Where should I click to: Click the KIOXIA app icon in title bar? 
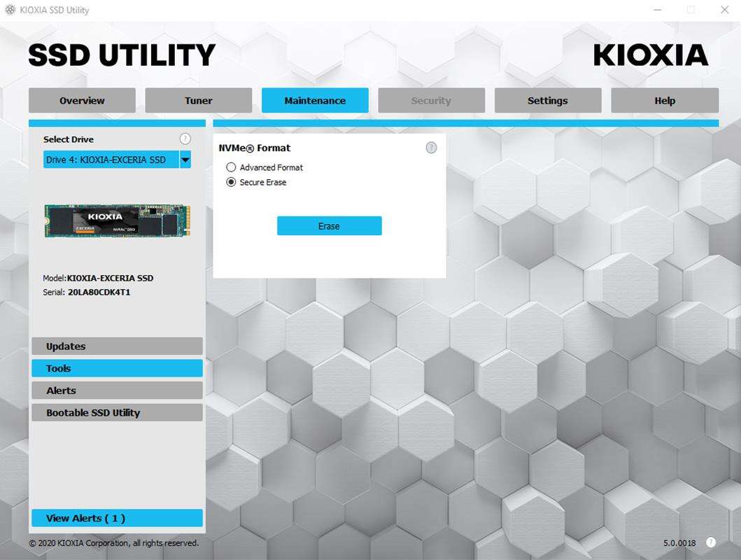pyautogui.click(x=10, y=10)
